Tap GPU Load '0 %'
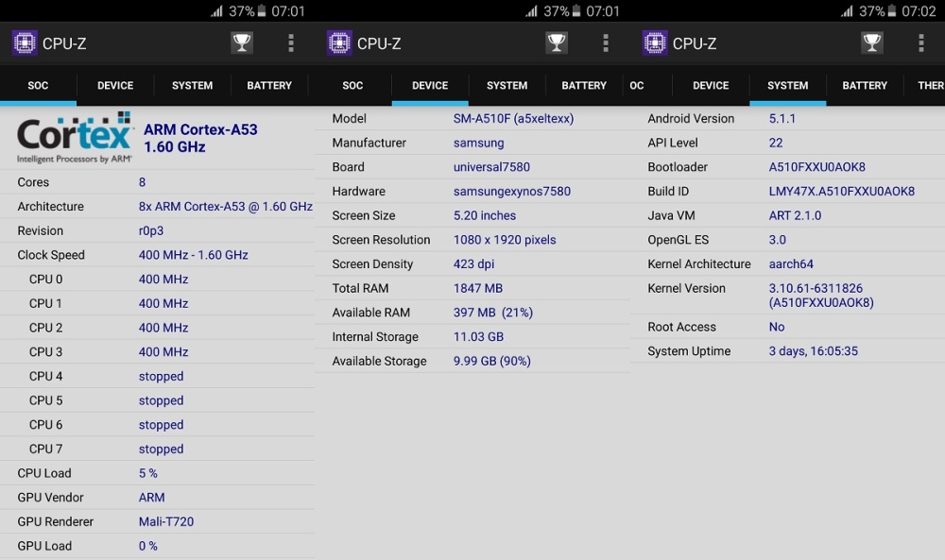Screen dimensions: 945x560 147,546
